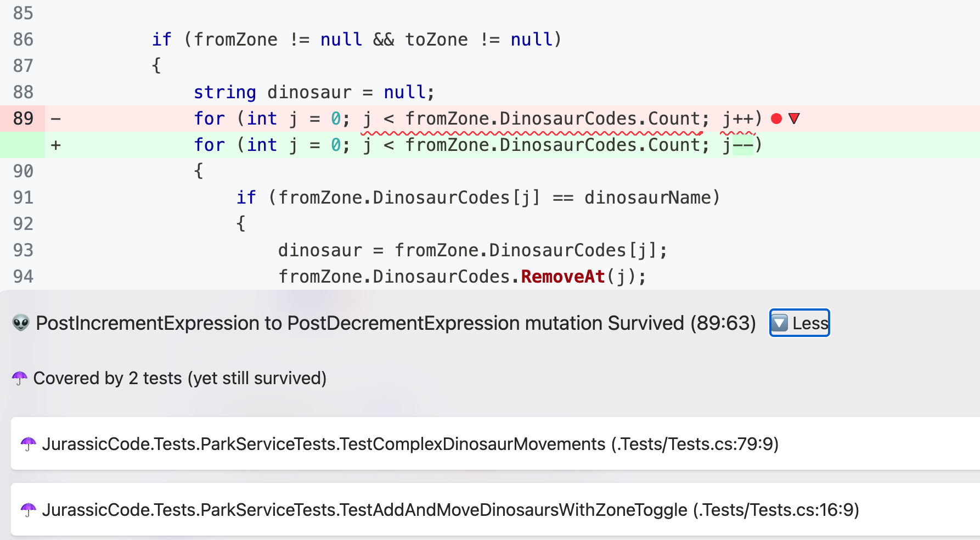
Task: Click the minus diff marker on line 89
Action: pyautogui.click(x=55, y=119)
